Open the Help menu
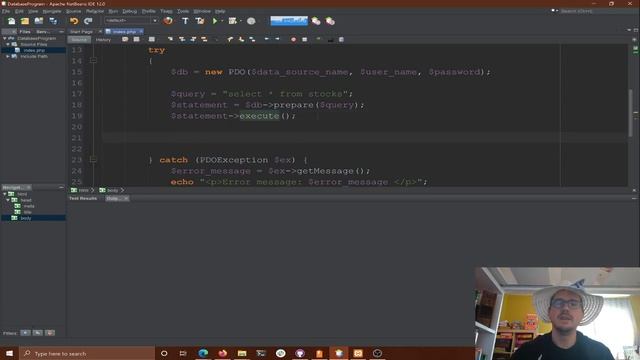The image size is (640, 360). [220, 11]
